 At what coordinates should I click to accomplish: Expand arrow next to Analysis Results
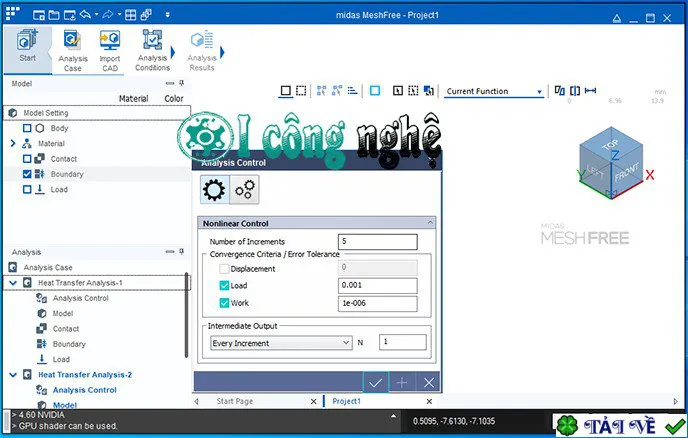point(222,52)
